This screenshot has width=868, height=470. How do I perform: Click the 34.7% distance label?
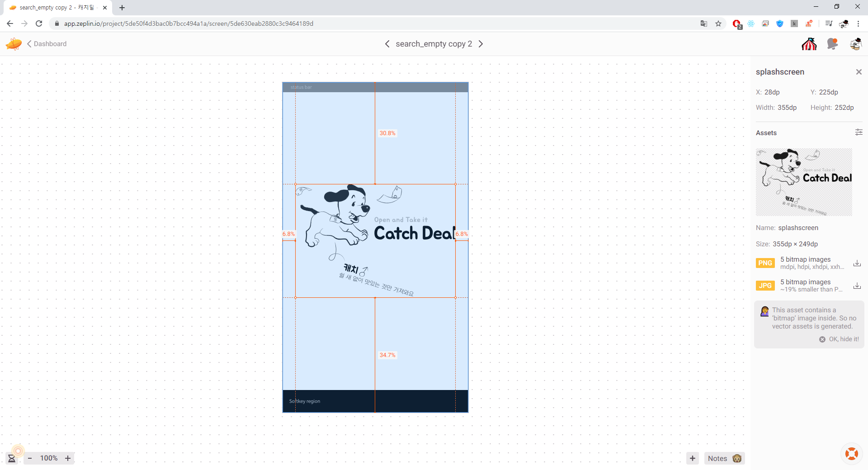[x=387, y=355]
